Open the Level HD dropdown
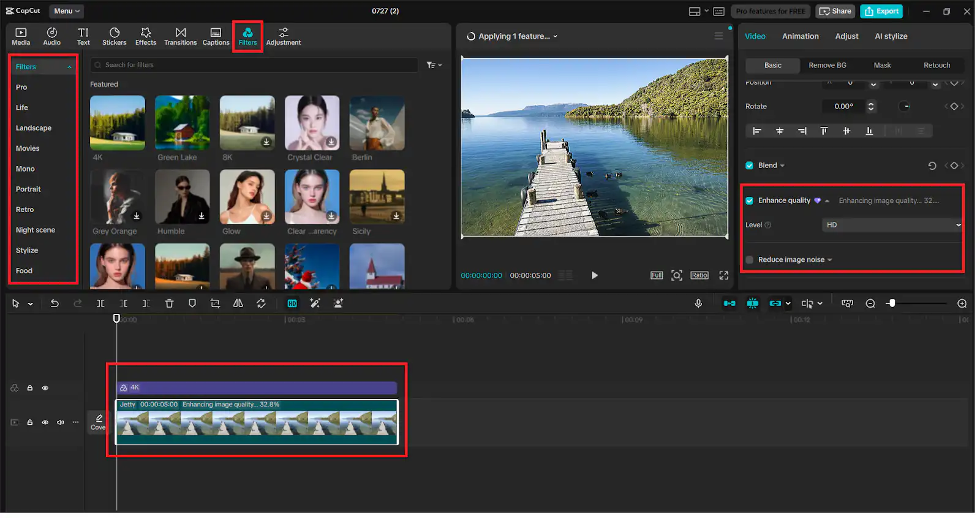 [x=892, y=225]
